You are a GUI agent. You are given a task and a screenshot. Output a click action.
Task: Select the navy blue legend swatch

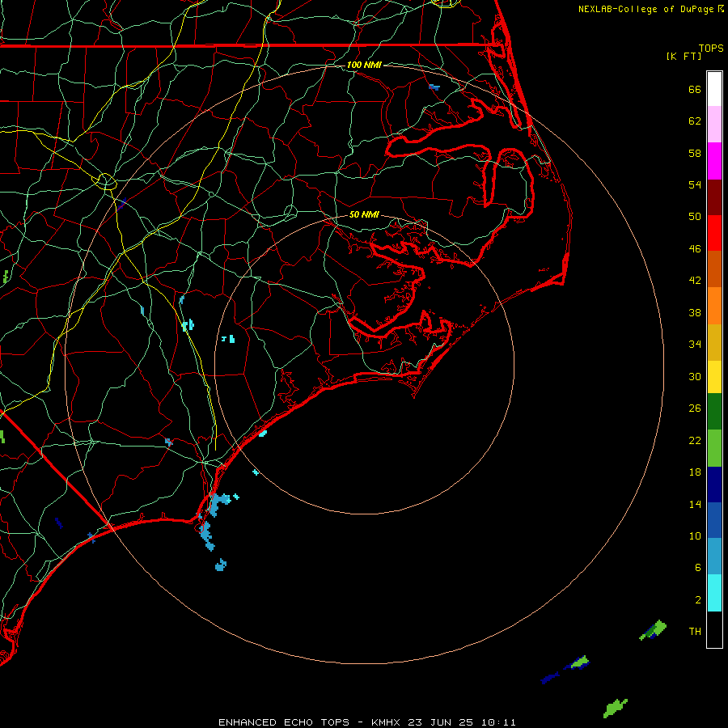pos(714,485)
